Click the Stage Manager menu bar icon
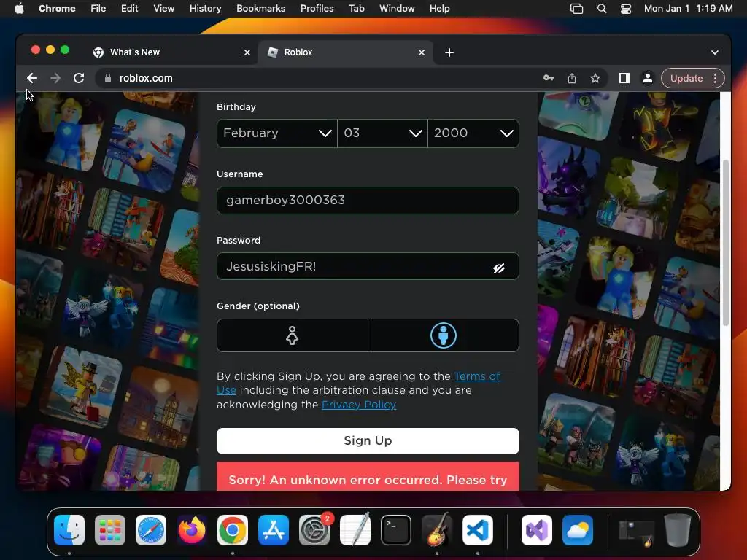This screenshot has height=560, width=747. pos(576,9)
